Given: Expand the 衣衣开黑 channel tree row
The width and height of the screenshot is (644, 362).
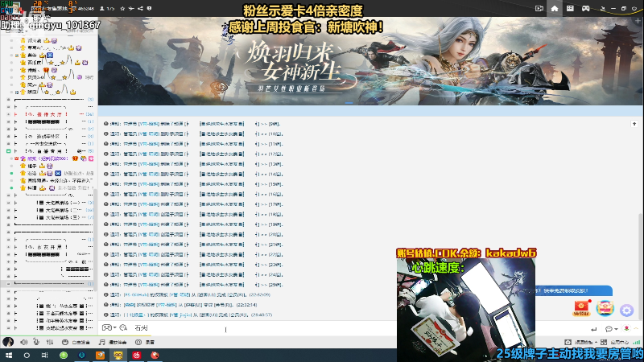Looking at the screenshot, I should tap(8, 247).
